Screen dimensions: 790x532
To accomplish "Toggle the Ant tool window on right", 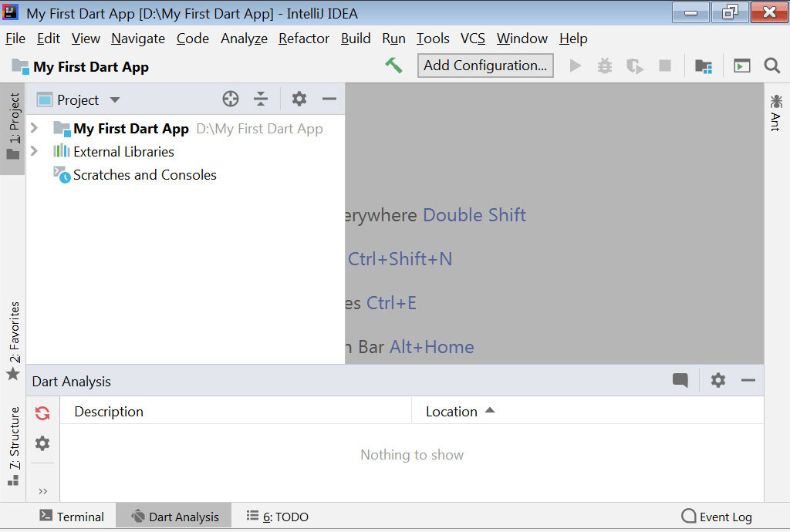I will 775,113.
